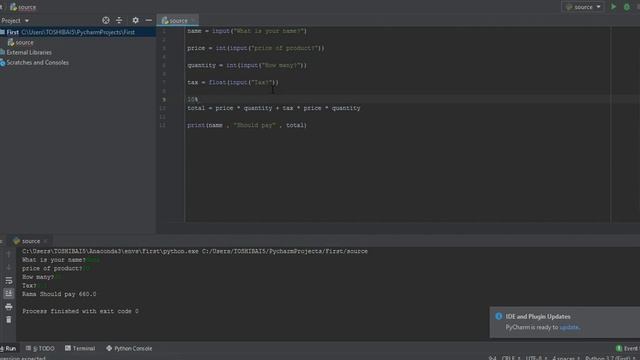Click the Scratches and Consoles icon

pyautogui.click(x=2, y=63)
